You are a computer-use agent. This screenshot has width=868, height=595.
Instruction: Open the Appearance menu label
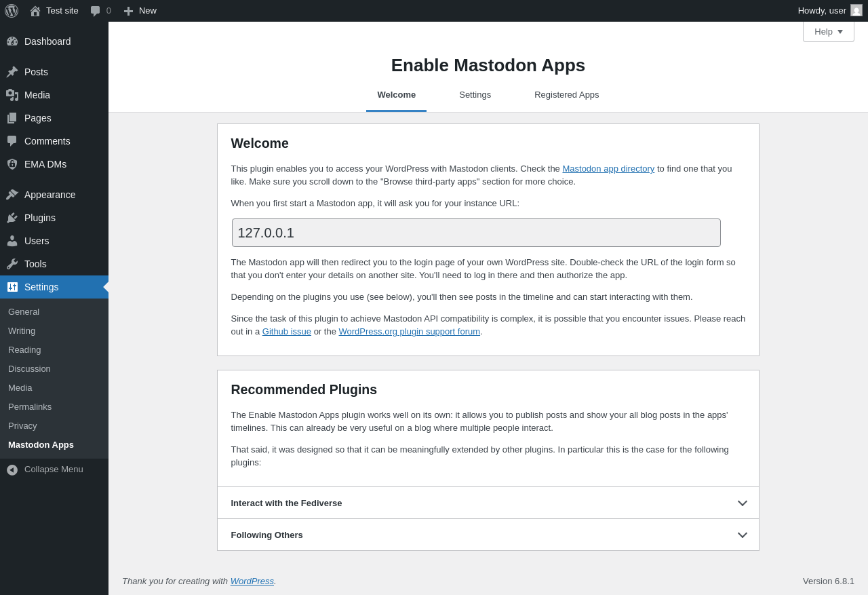[50, 195]
